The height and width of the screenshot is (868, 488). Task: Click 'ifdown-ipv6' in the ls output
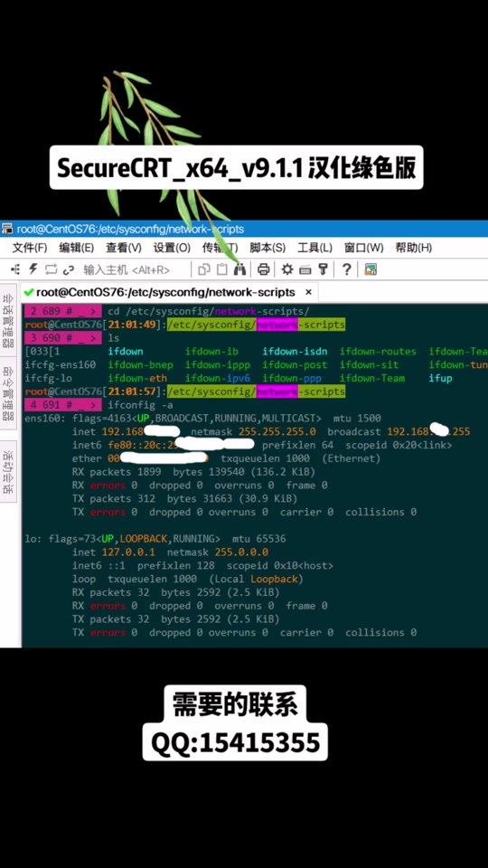[x=218, y=379]
